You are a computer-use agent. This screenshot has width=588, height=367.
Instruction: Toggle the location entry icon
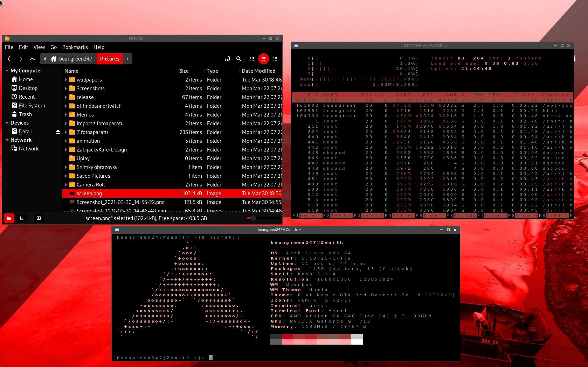227,59
